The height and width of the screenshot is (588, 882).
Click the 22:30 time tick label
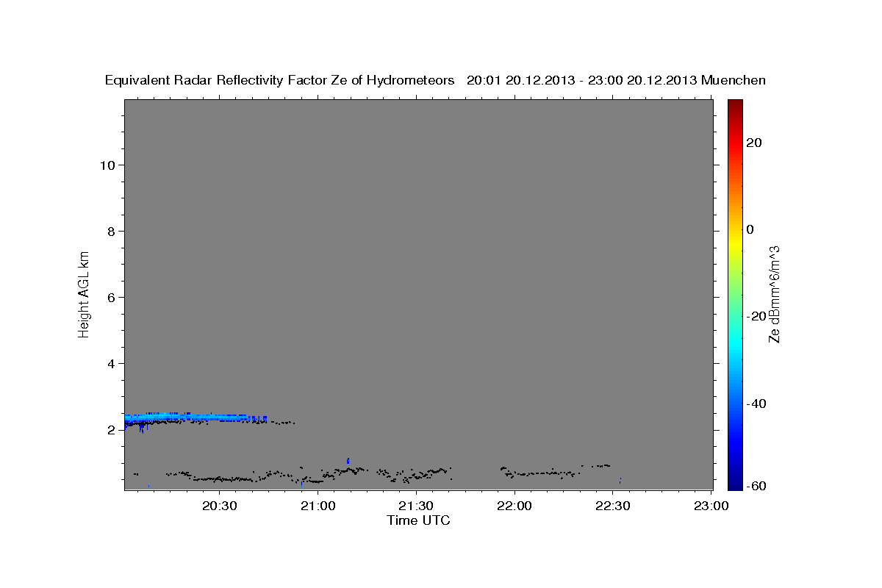[x=612, y=506]
